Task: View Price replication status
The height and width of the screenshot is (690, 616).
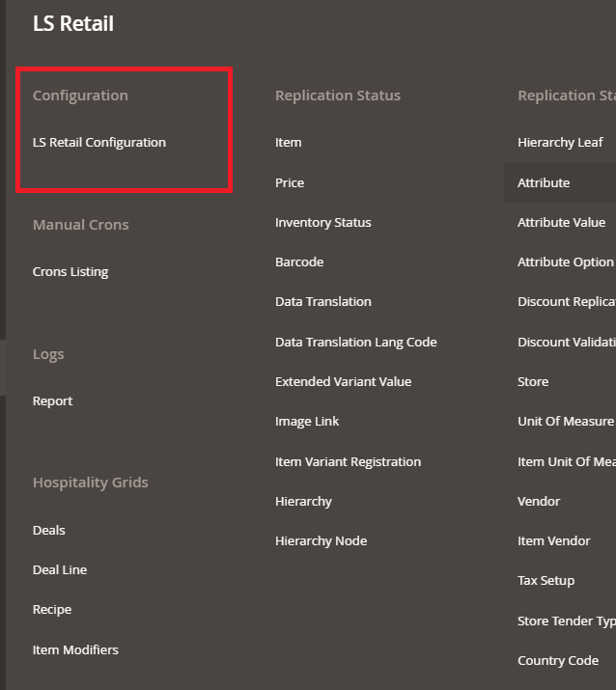Action: [x=290, y=183]
